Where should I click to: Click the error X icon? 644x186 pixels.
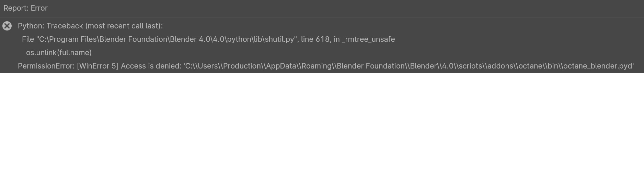click(x=7, y=26)
